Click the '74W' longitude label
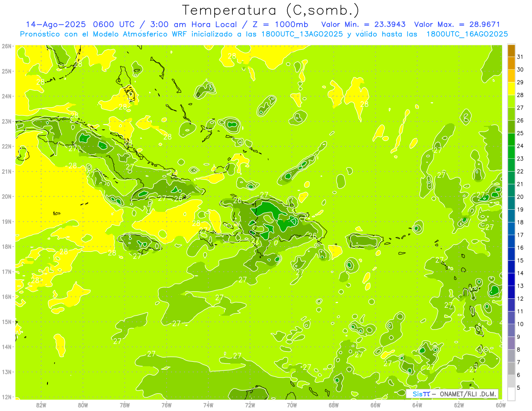Screen dimensions: 532x411 tap(208, 405)
